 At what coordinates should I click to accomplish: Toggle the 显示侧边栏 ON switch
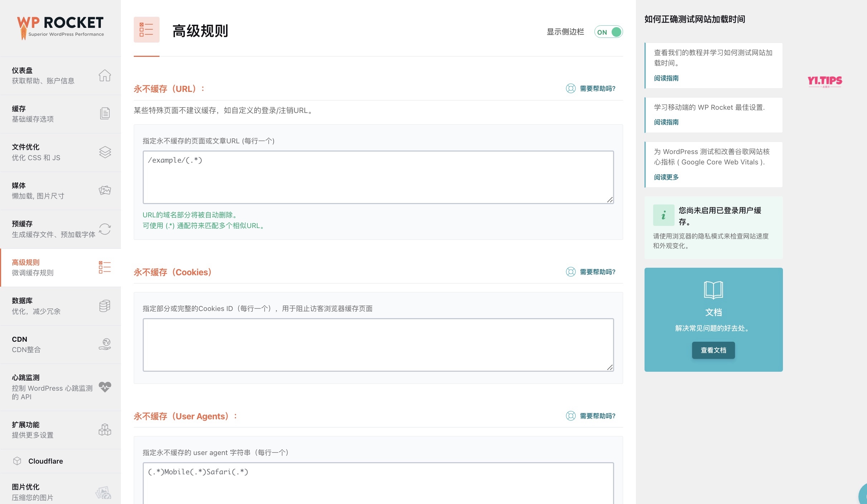(608, 32)
